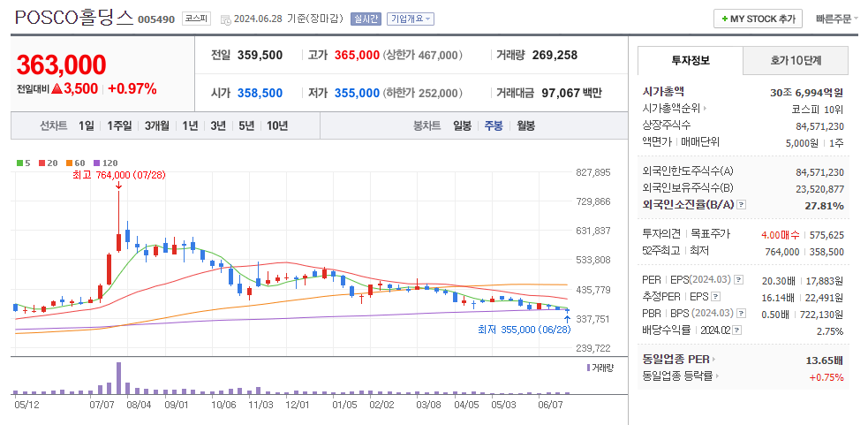Add stock via MY STOCK 추가 button
868x425 pixels.
tap(758, 19)
